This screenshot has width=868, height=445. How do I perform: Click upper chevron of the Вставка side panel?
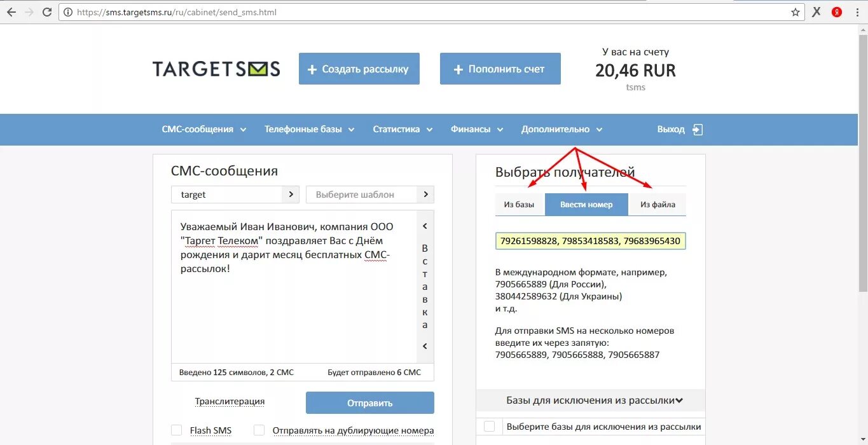425,226
